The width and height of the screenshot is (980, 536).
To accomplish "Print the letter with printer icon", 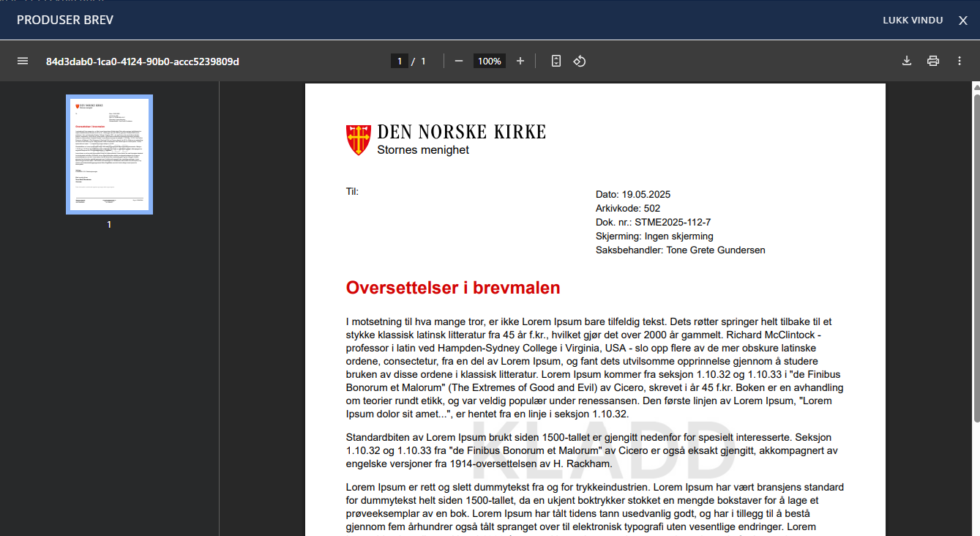I will click(933, 61).
